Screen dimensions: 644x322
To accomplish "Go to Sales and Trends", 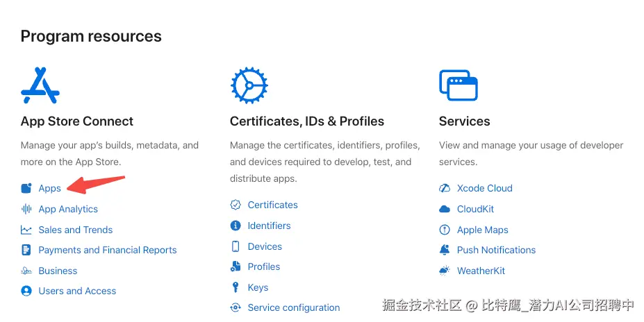I will point(76,230).
